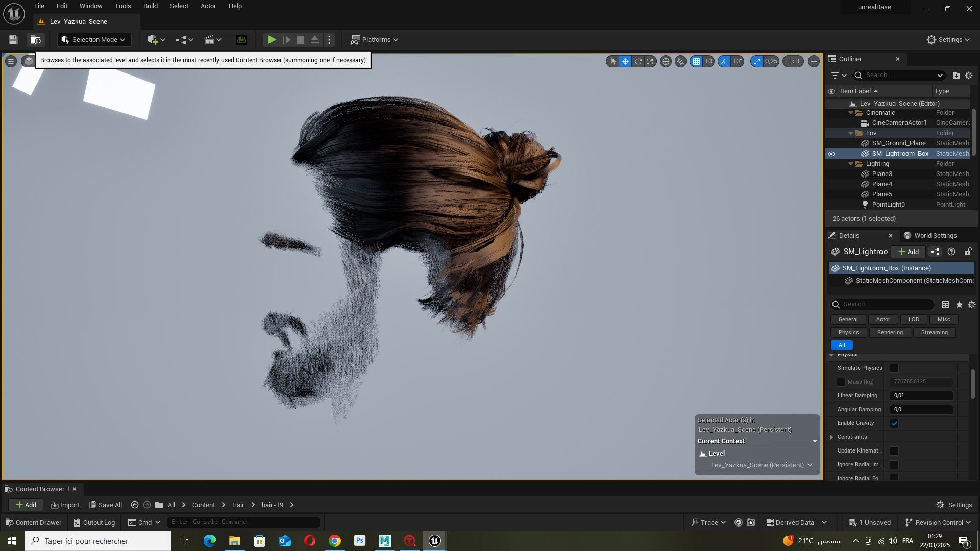Open the Build menu

[151, 6]
